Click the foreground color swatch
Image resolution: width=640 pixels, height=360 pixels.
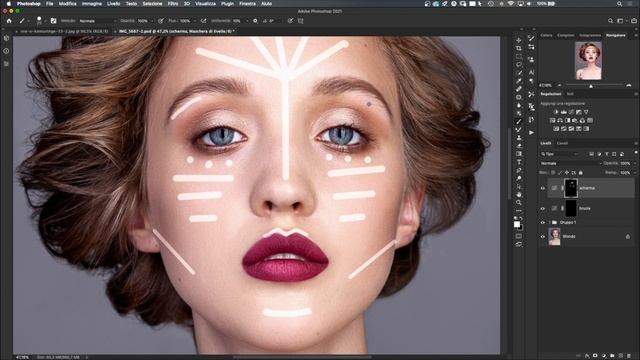point(517,224)
